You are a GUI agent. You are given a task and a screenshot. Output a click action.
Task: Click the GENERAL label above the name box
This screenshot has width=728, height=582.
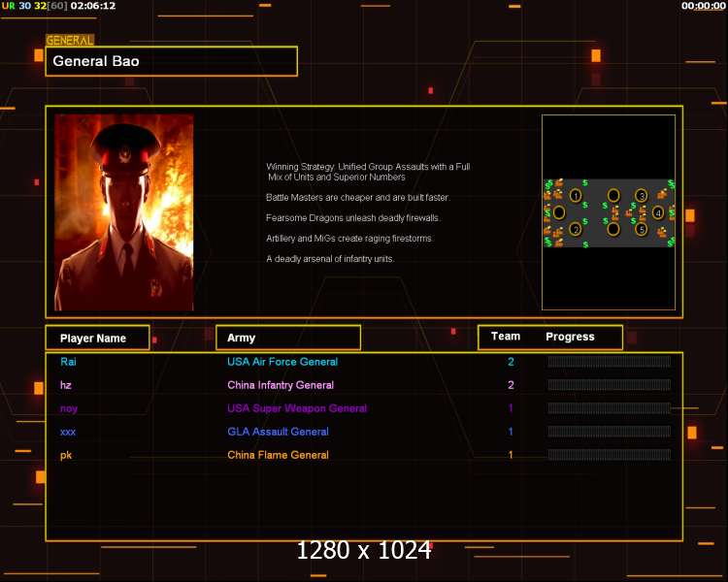[x=70, y=41]
